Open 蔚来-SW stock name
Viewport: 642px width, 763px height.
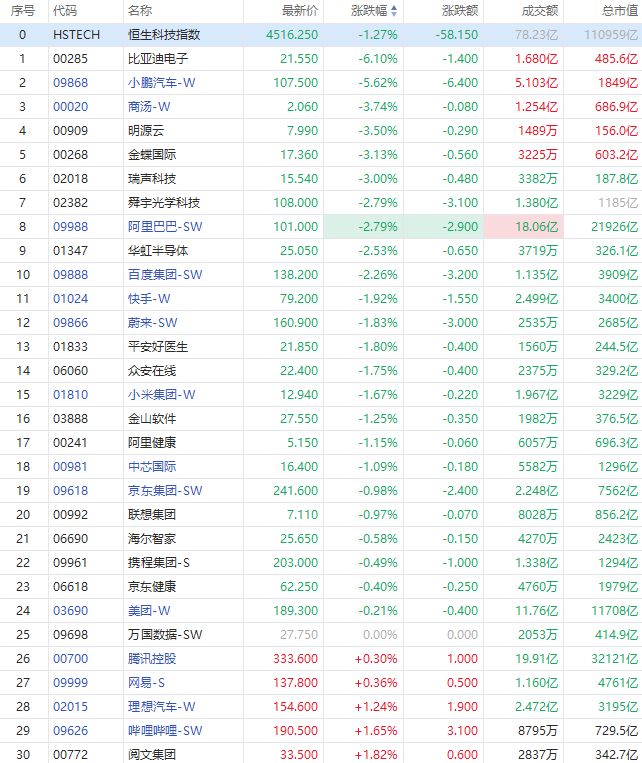click(153, 323)
